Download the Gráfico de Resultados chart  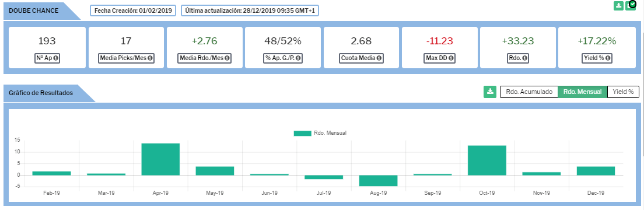coord(489,92)
